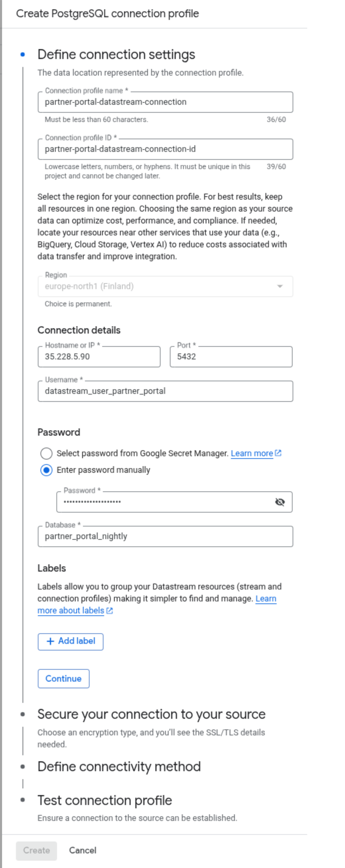Click the Continue button
The height and width of the screenshot is (868, 345).
[63, 679]
